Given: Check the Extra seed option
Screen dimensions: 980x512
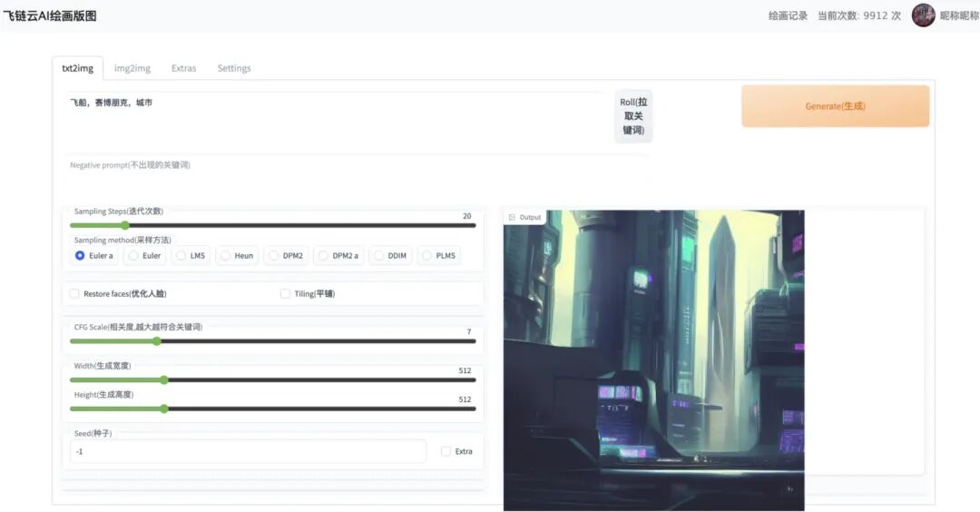Looking at the screenshot, I should point(446,451).
